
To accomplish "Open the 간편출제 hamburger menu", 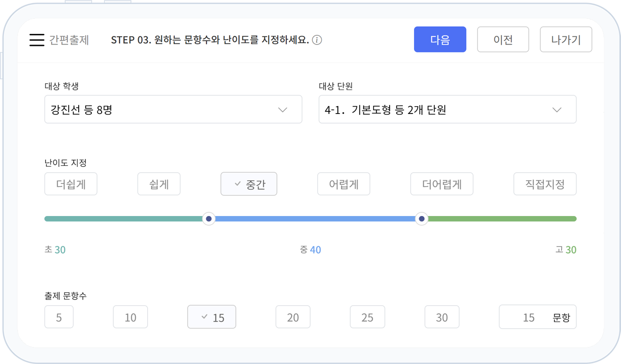I will pyautogui.click(x=36, y=40).
